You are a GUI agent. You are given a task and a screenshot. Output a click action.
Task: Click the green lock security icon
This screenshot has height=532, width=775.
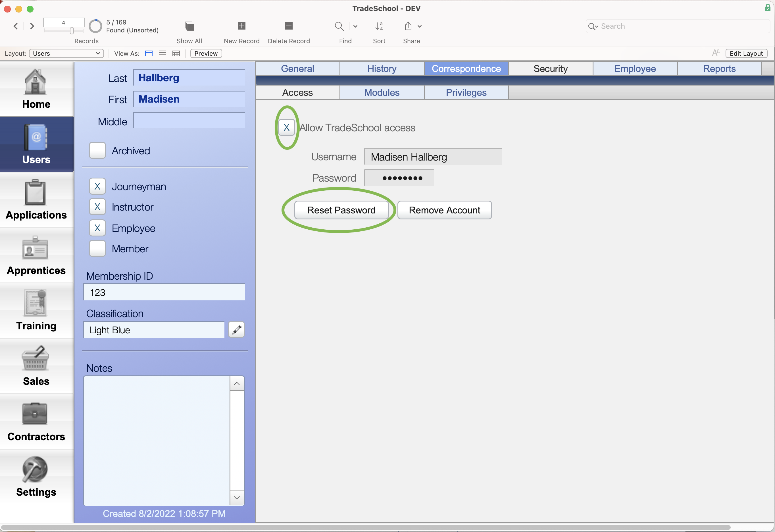pyautogui.click(x=768, y=7)
